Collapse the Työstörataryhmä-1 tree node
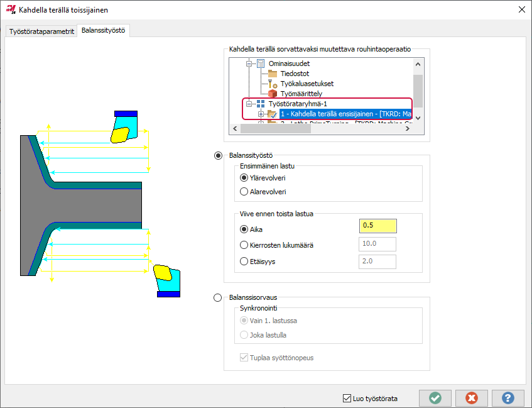This screenshot has height=408, width=532. point(249,104)
